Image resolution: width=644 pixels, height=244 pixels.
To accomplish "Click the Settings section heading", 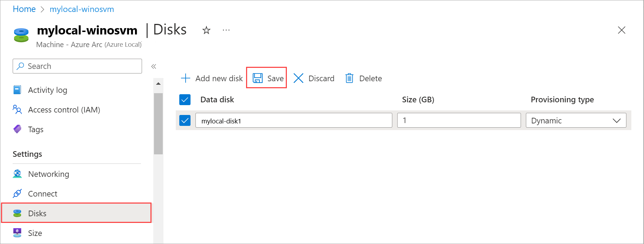I will coord(27,154).
